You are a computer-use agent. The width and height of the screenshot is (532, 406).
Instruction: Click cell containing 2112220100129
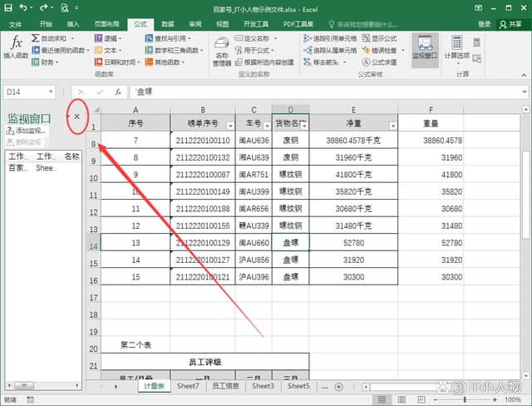tap(203, 242)
